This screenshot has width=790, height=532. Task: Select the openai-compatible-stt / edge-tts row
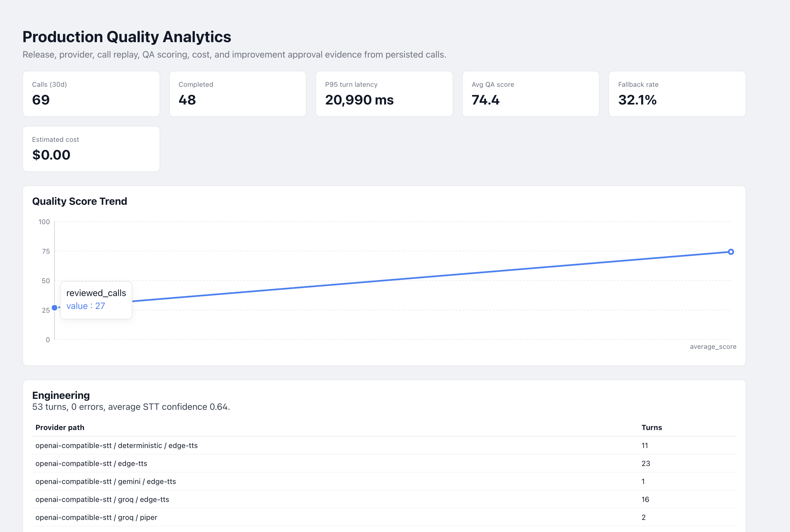pos(384,463)
